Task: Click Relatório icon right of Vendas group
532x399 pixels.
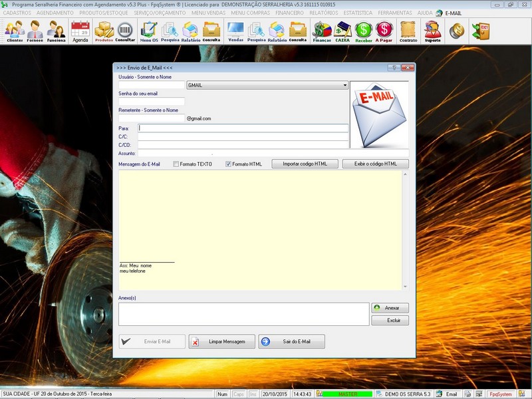Action: point(277,31)
